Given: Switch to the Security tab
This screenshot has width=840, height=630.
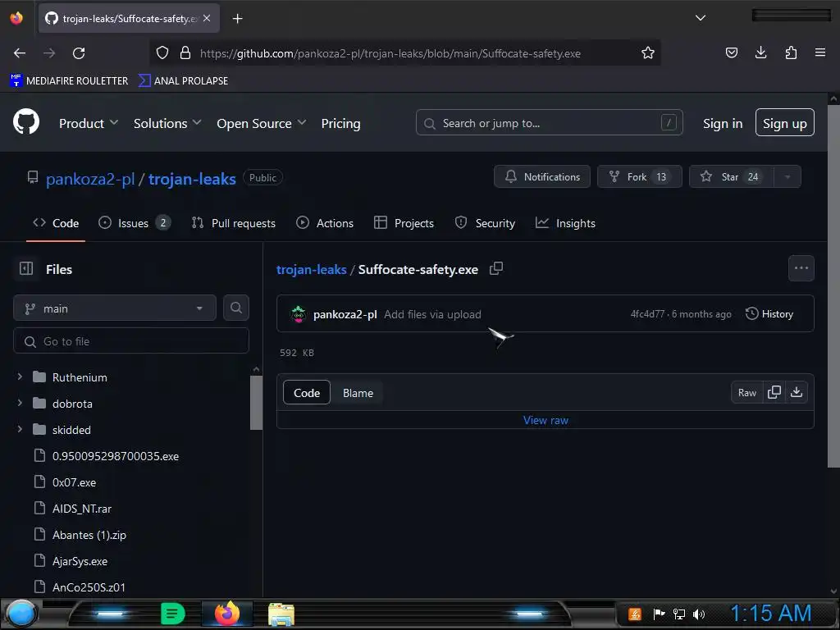Looking at the screenshot, I should 485,223.
